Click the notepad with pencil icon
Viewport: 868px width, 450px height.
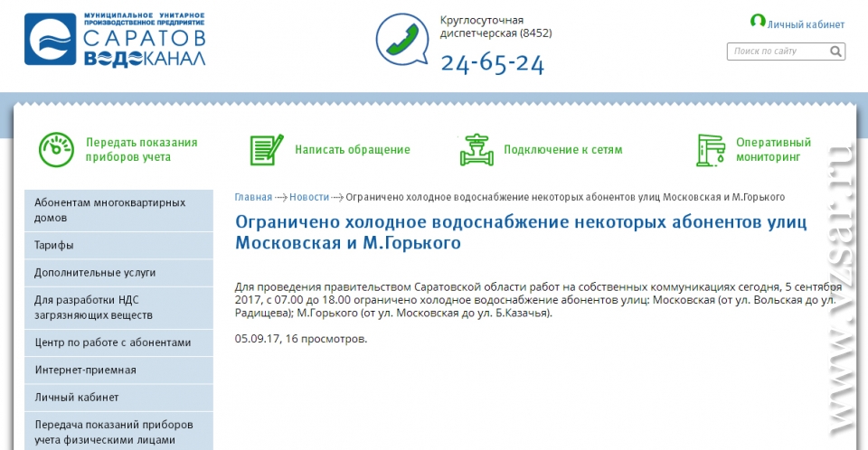[266, 149]
